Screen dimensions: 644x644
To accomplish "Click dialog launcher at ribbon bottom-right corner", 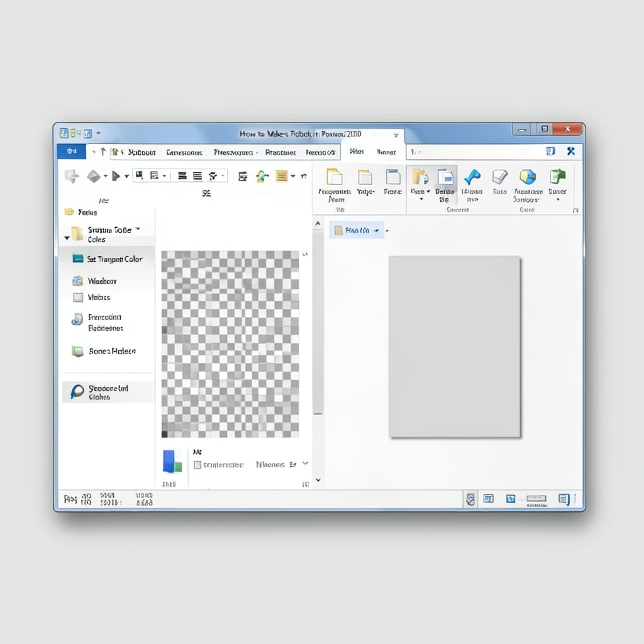I will tap(576, 210).
